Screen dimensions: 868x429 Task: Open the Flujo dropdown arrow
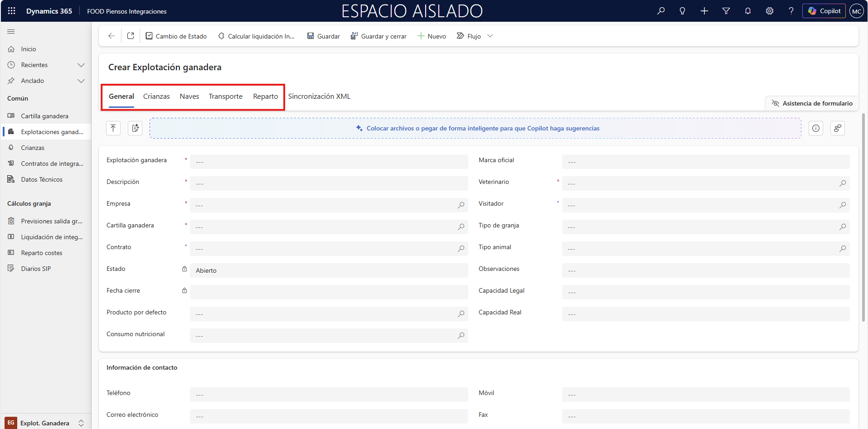(x=490, y=36)
